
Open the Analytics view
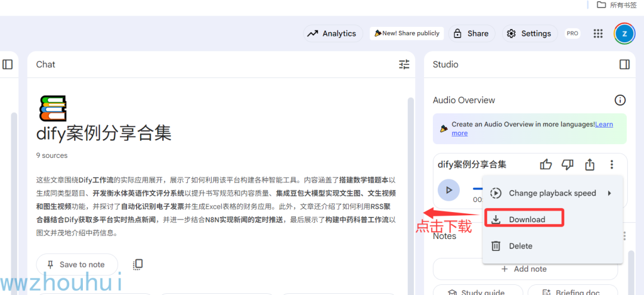click(x=333, y=33)
